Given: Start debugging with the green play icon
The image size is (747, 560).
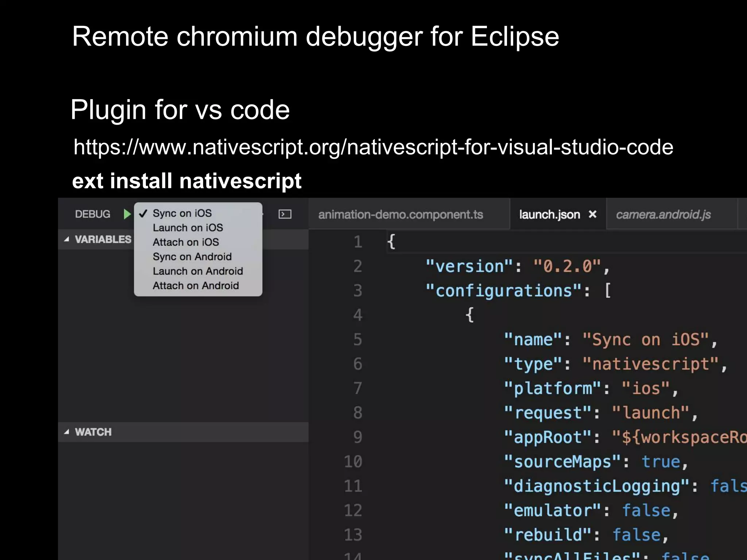Looking at the screenshot, I should (127, 214).
